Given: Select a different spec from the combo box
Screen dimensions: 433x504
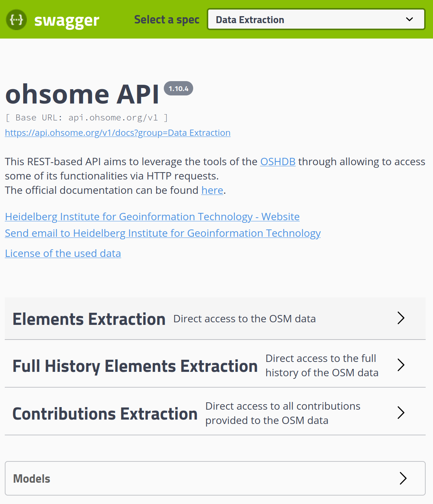Looking at the screenshot, I should click(x=316, y=19).
